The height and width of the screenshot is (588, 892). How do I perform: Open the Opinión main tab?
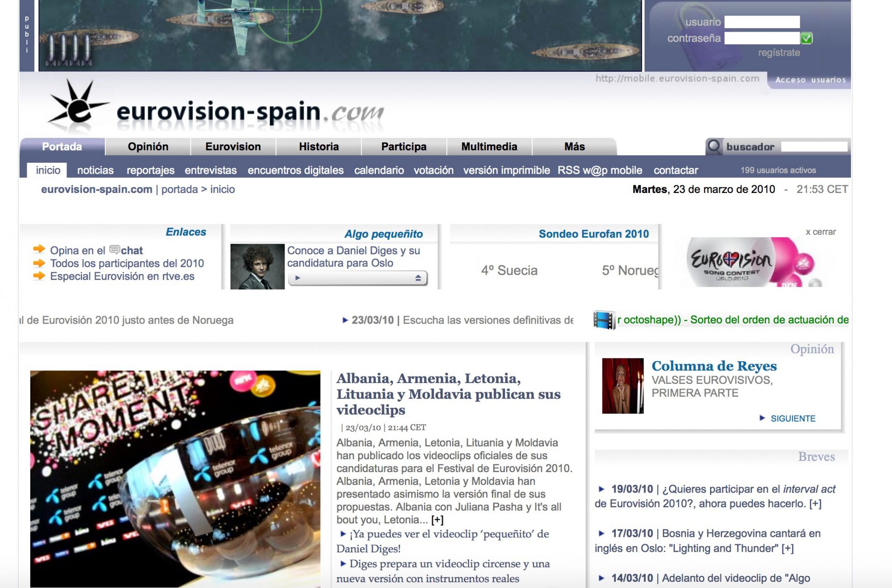coord(148,147)
